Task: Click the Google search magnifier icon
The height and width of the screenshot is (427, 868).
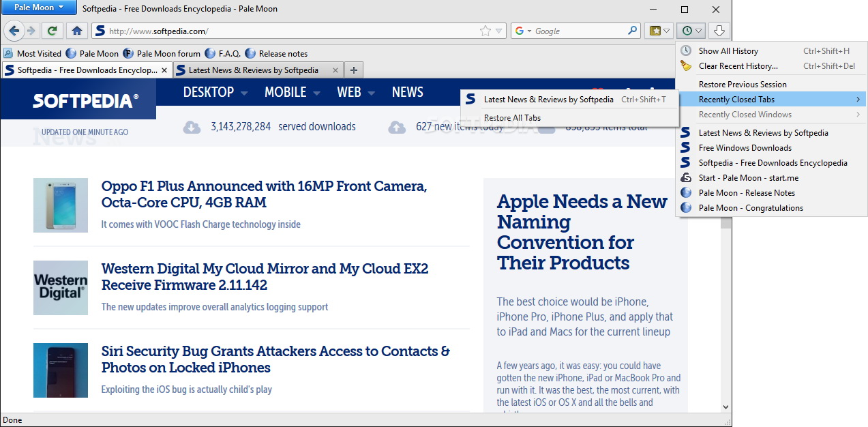Action: coord(633,31)
